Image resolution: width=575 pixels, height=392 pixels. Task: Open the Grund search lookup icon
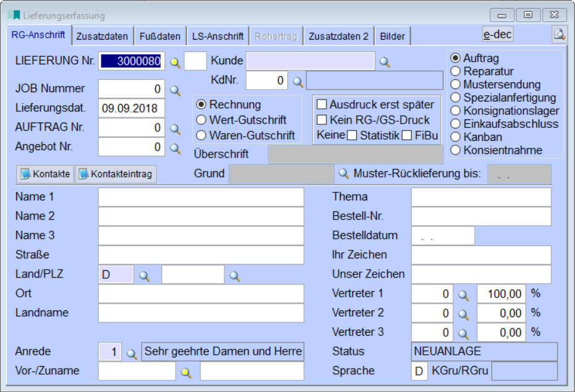tap(344, 174)
